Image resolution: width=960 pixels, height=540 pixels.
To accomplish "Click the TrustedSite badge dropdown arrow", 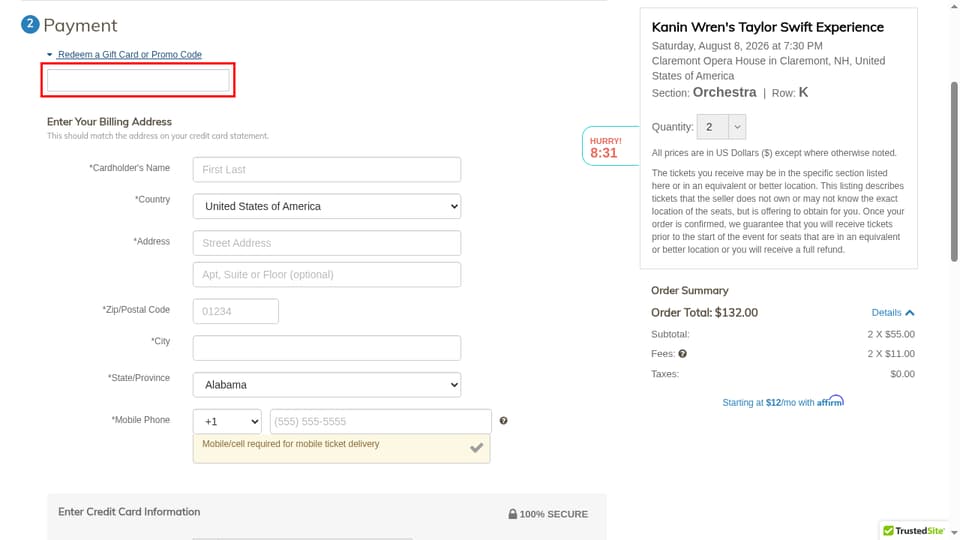I will [954, 533].
